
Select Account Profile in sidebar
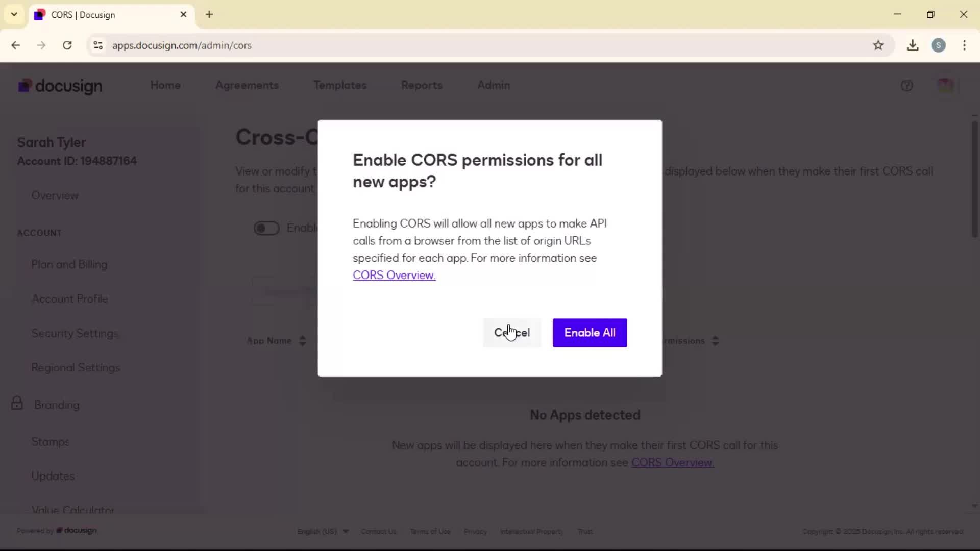(x=69, y=298)
